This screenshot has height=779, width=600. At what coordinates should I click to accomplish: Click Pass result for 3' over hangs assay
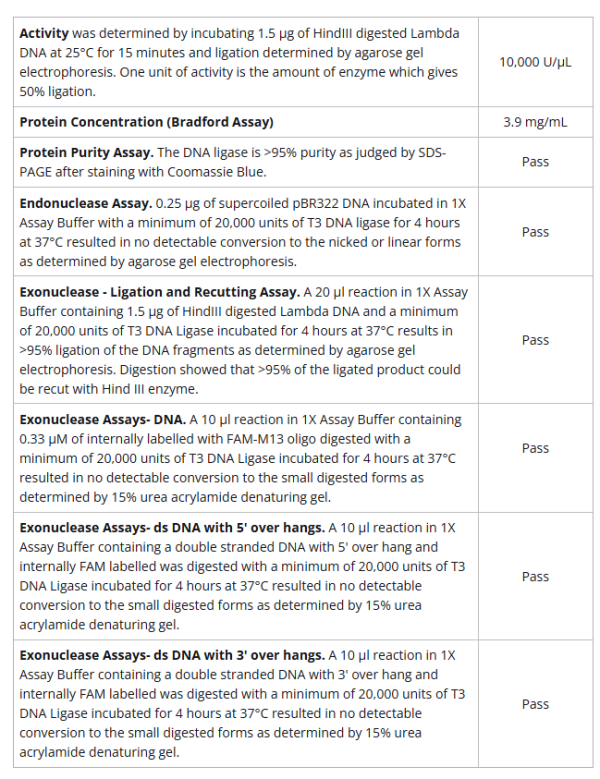tap(535, 704)
